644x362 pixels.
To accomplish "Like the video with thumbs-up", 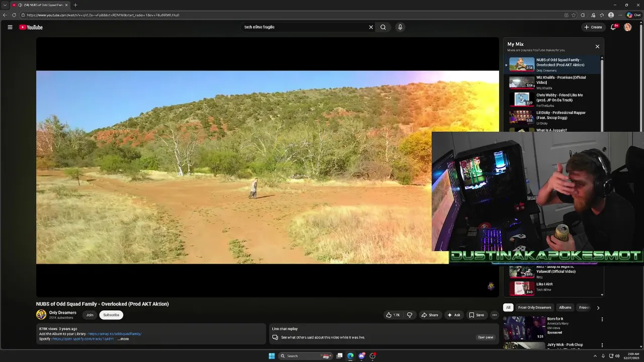I will (393, 315).
